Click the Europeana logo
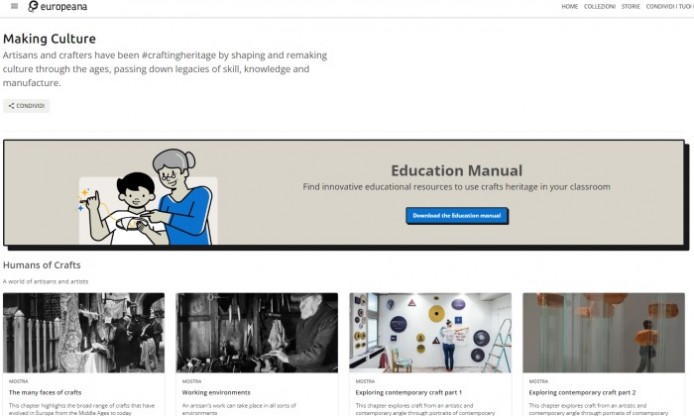This screenshot has width=694, height=416. coord(58,6)
